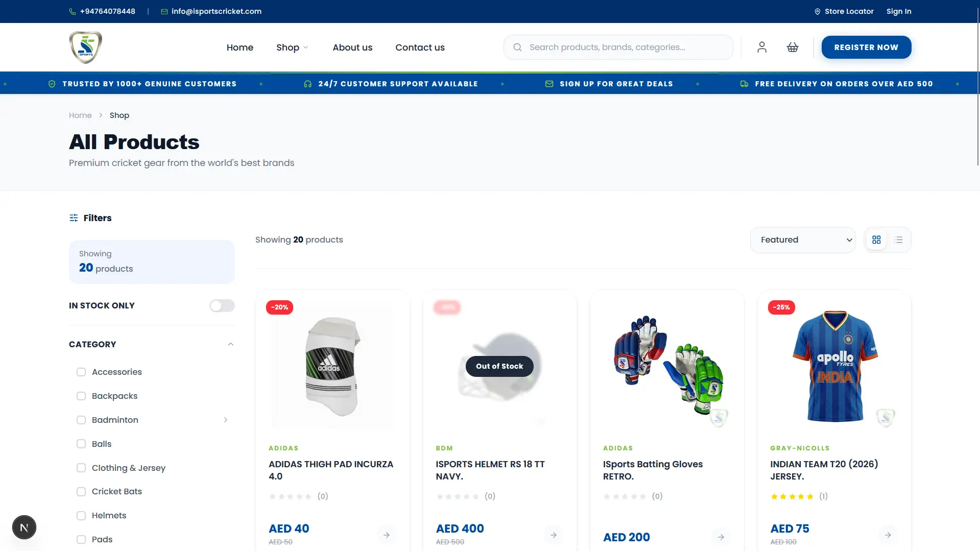
Task: Open the user account icon
Action: pyautogui.click(x=762, y=47)
